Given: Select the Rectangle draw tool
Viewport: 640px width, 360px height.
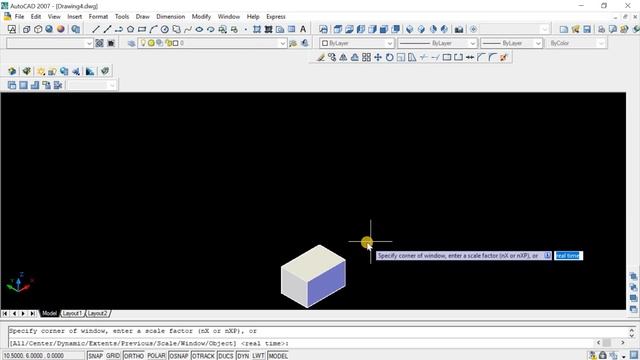Looking at the screenshot, I should (142, 29).
